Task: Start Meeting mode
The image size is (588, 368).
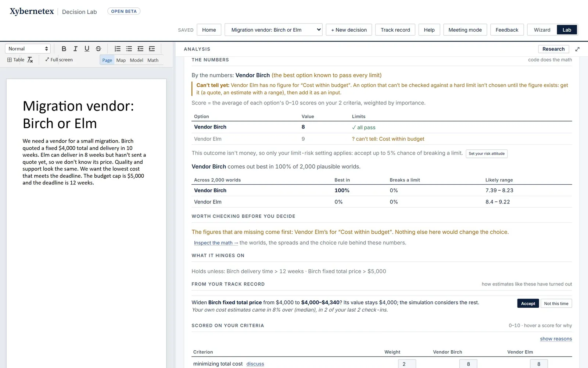Action: click(x=465, y=30)
